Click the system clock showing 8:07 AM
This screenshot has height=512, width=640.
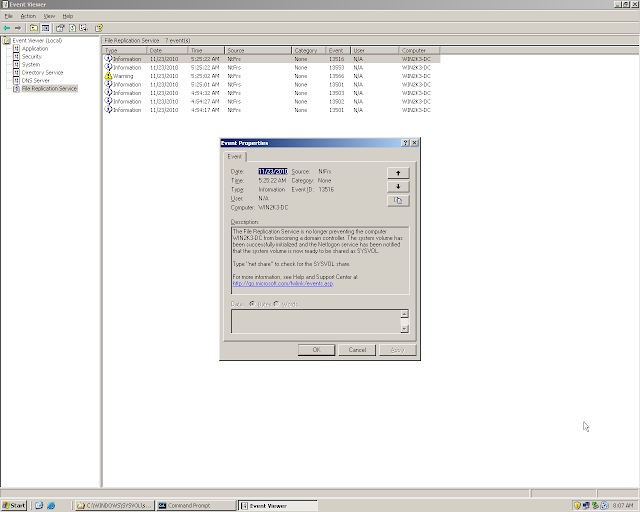point(623,505)
